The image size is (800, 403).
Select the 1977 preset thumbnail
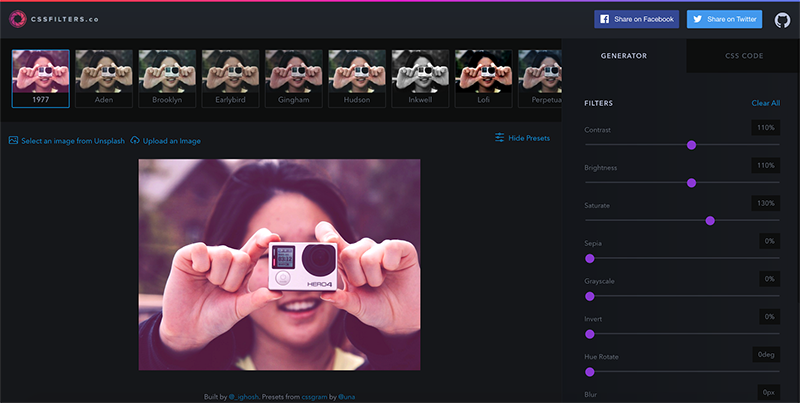[x=40, y=77]
